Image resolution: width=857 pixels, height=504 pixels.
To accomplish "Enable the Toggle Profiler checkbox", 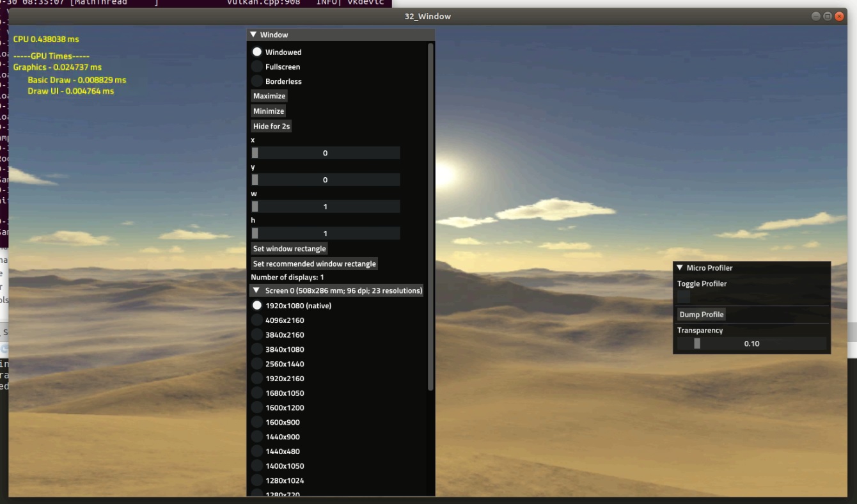I will pyautogui.click(x=682, y=296).
